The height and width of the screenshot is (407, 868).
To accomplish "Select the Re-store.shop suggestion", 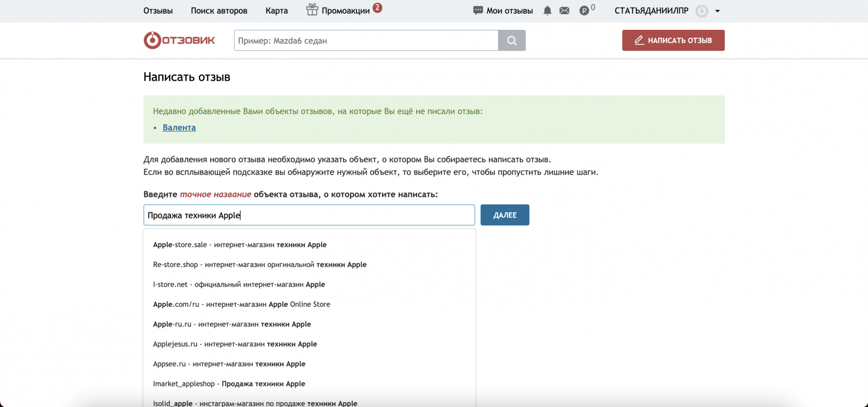I will 309,265.
